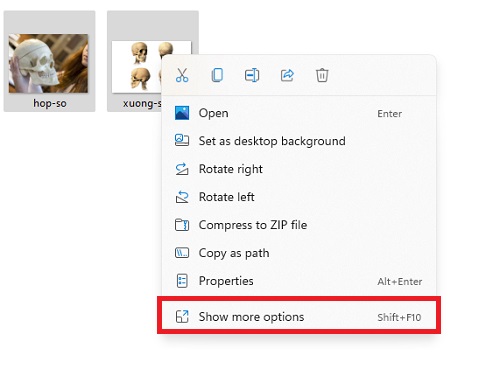Select Compress to ZIP file
500x383 pixels.
point(299,225)
